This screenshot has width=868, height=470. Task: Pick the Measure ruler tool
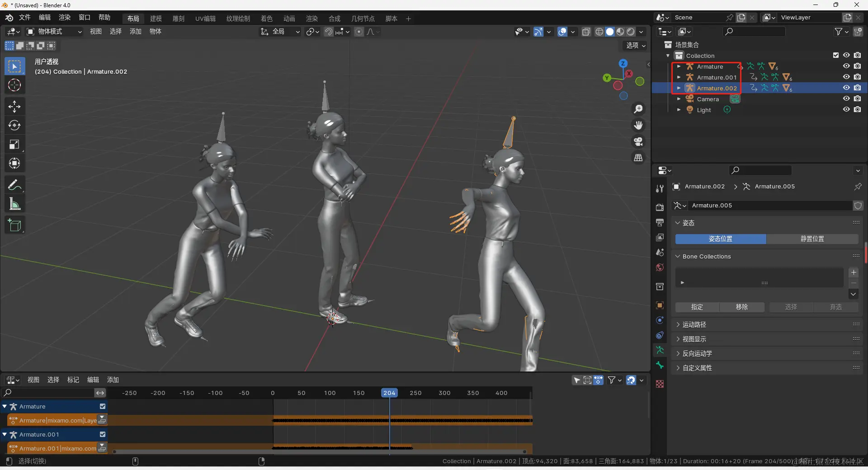point(14,204)
